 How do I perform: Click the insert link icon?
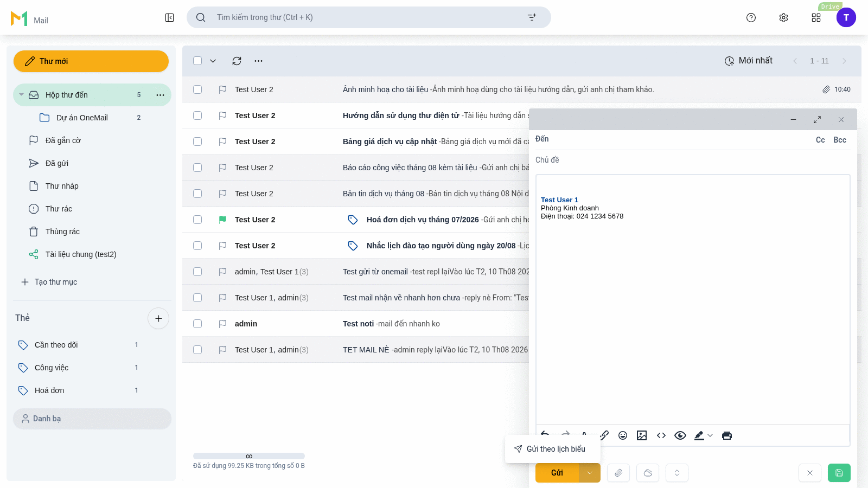[604, 435]
